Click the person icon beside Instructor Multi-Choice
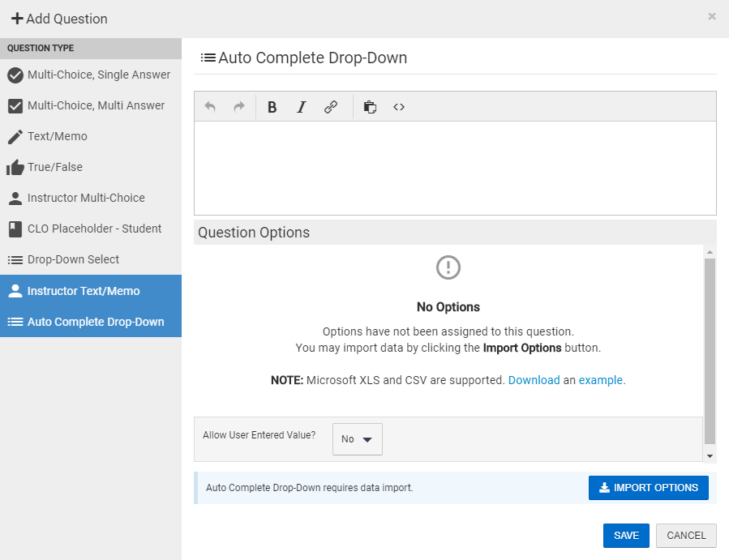 15,199
